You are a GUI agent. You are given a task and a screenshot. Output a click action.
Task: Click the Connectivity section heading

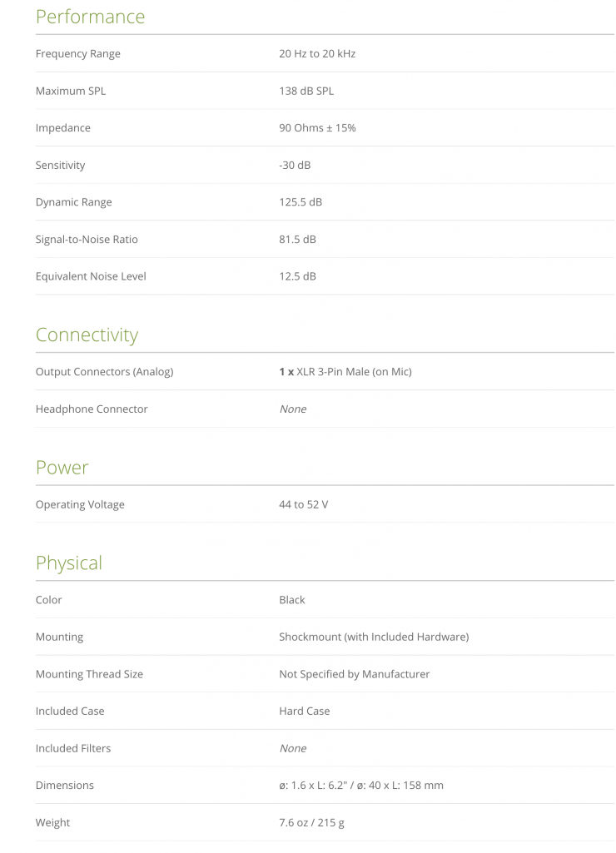[87, 335]
